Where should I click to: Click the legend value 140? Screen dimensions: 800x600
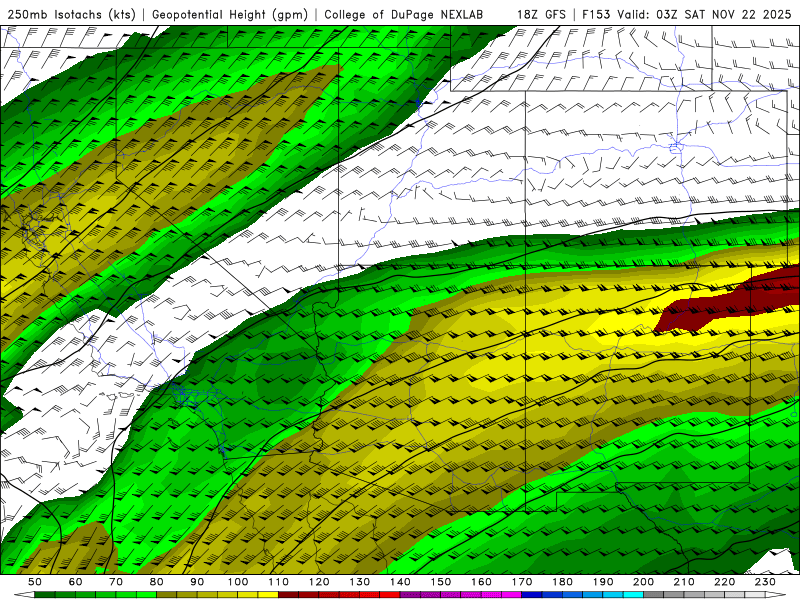(400, 582)
